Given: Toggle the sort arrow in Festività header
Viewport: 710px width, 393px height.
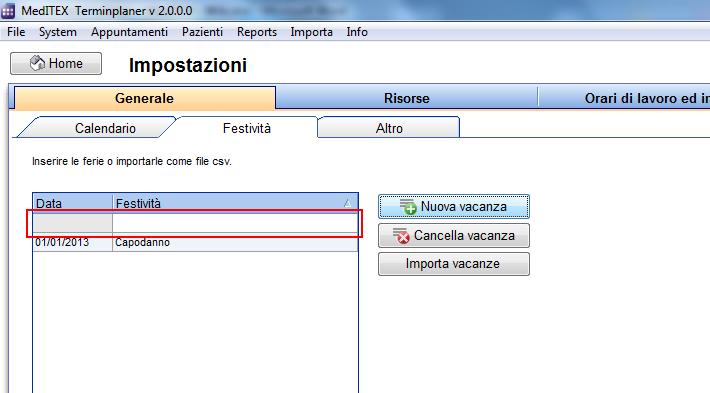Looking at the screenshot, I should point(347,203).
